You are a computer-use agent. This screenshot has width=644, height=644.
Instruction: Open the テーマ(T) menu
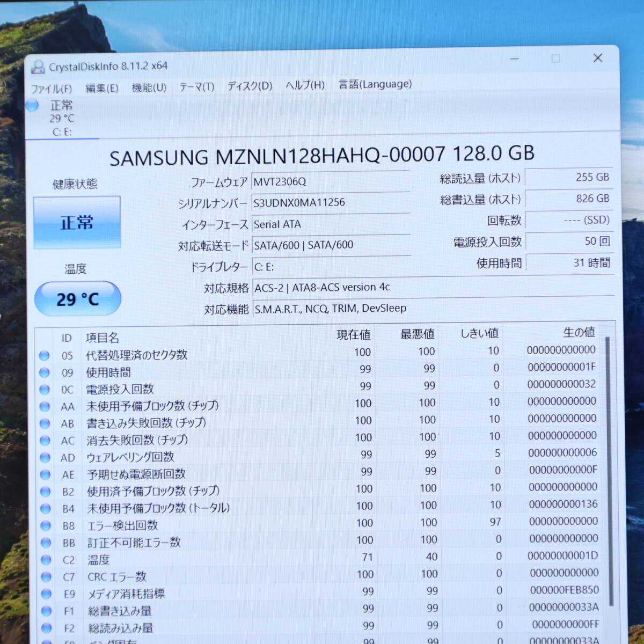(x=196, y=87)
